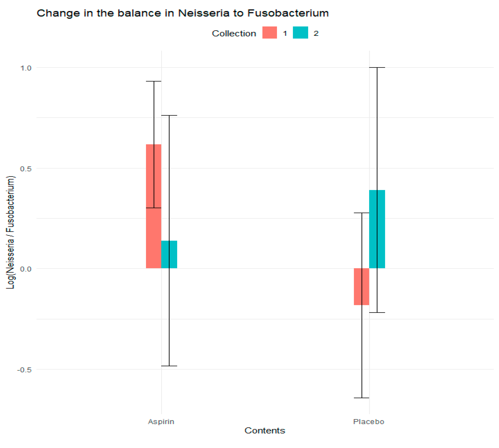Click the top cap of Placebo teal error bar
Viewport: 499px width, 448px height.
[x=377, y=67]
